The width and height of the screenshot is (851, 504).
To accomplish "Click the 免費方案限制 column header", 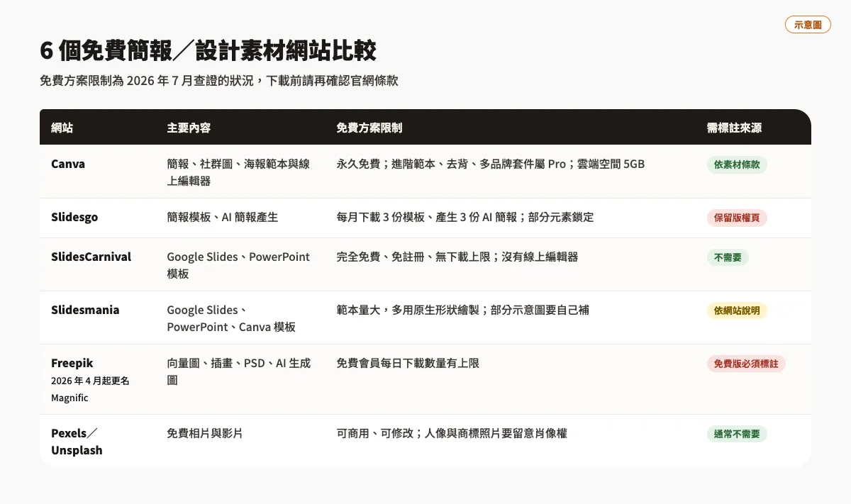I will pos(369,128).
